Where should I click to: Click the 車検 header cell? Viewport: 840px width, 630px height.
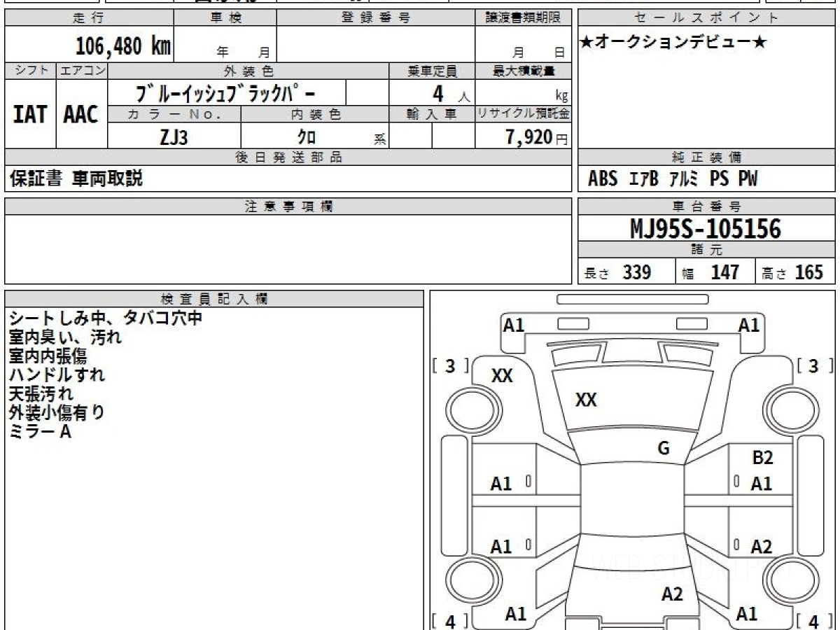(225, 18)
